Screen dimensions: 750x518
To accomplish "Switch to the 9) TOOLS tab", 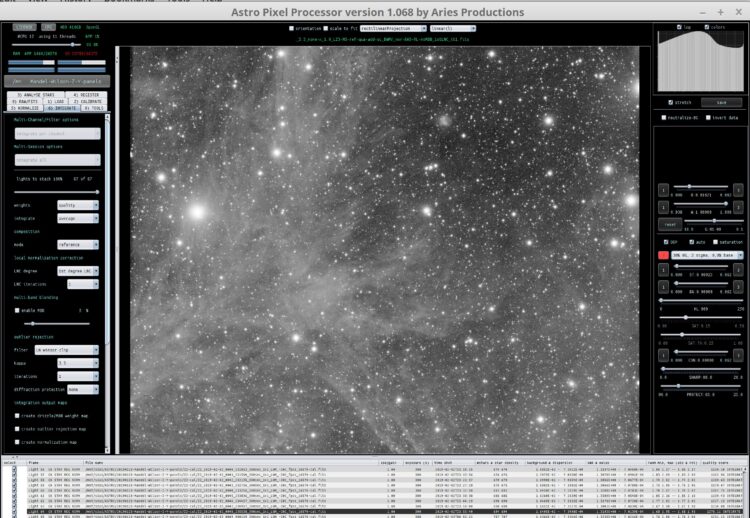I will (x=94, y=108).
